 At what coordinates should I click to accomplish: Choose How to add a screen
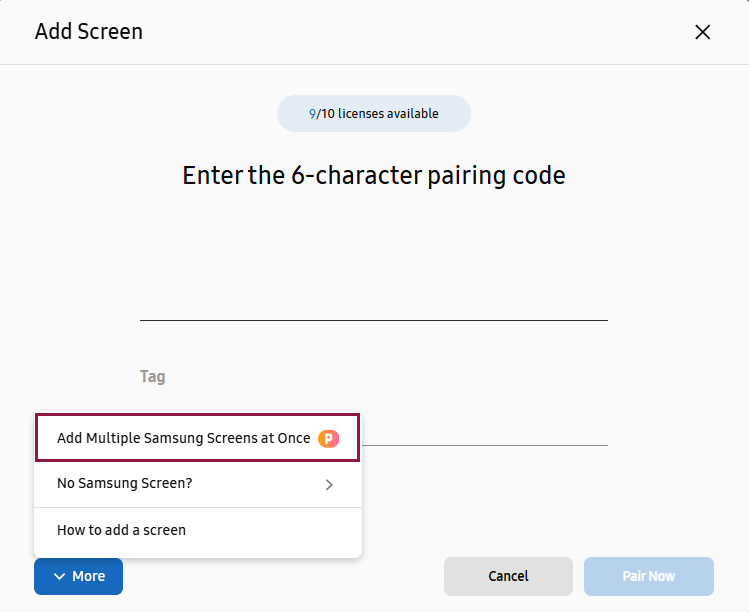tap(198, 530)
